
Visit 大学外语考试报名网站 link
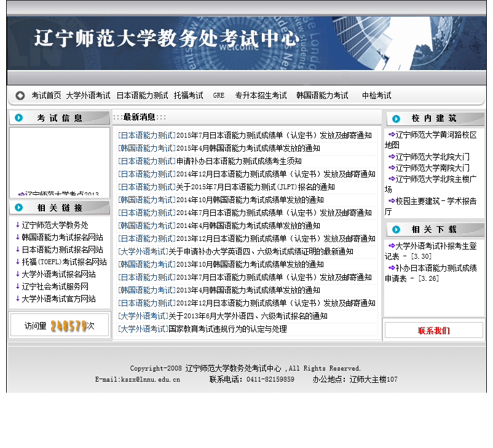[x=58, y=274]
